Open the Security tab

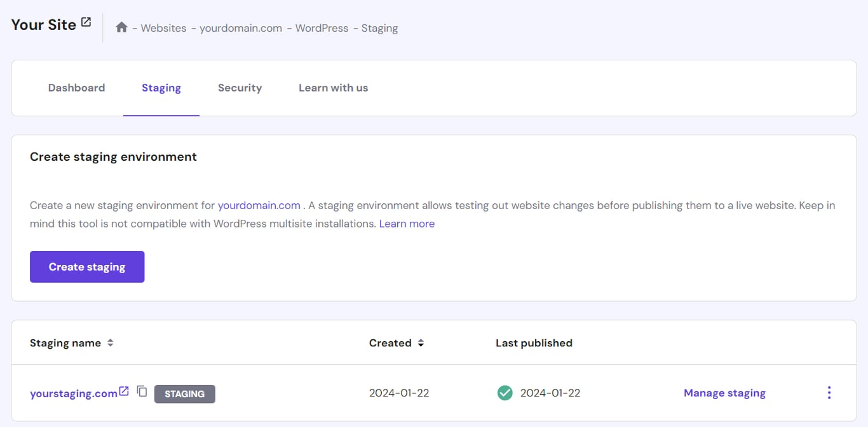click(x=240, y=88)
